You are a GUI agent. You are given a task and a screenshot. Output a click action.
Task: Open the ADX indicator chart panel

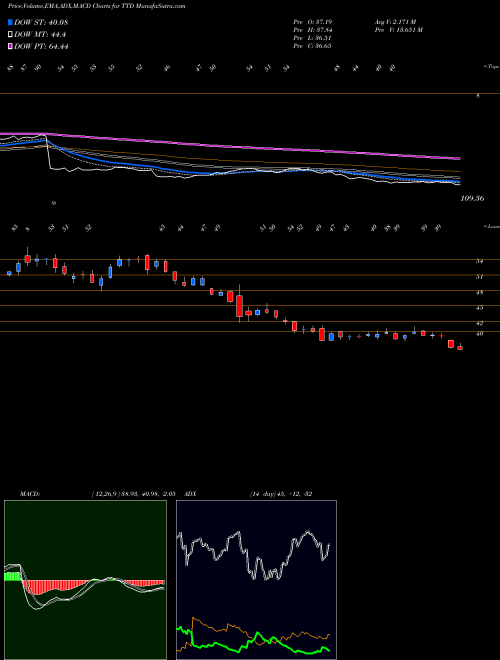tap(256, 580)
